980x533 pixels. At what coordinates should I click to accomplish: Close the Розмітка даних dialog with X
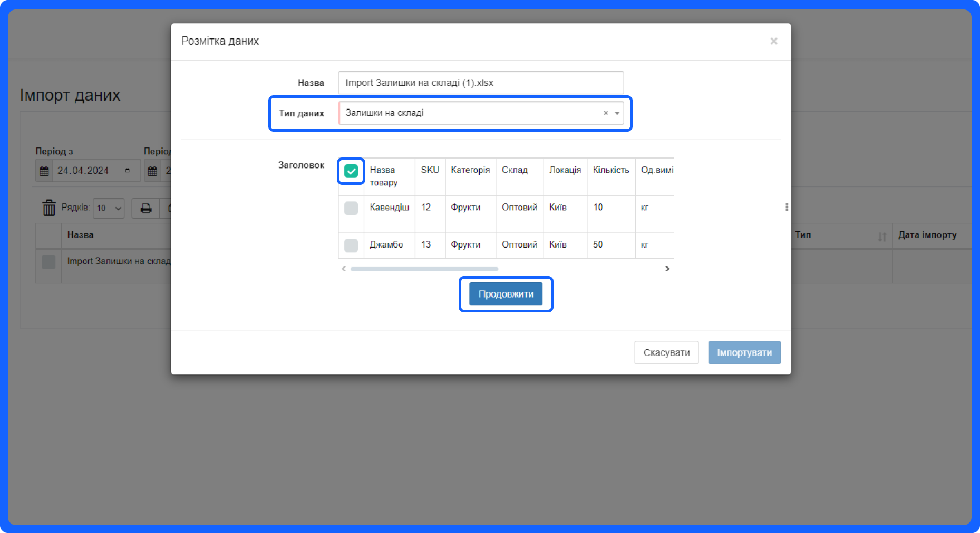click(x=773, y=41)
